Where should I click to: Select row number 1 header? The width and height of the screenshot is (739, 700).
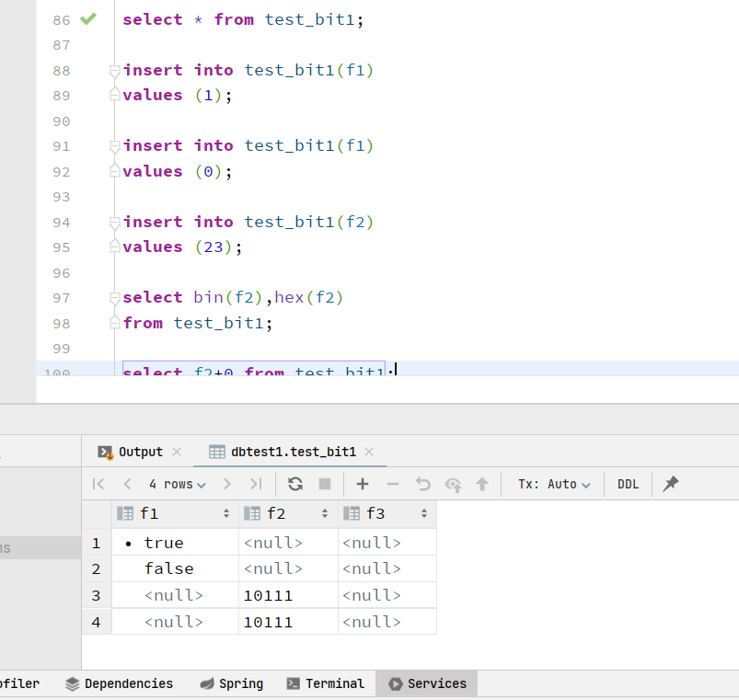coord(96,543)
